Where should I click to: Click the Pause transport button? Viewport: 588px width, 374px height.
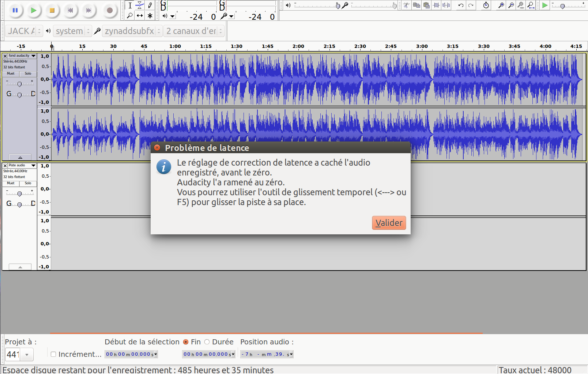point(15,10)
